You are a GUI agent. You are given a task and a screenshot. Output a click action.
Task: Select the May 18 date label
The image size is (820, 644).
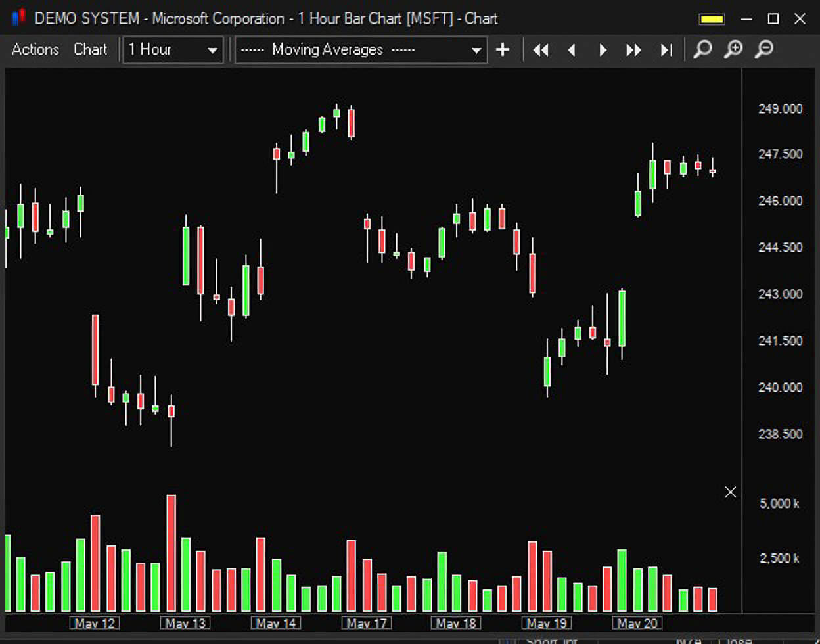[456, 623]
